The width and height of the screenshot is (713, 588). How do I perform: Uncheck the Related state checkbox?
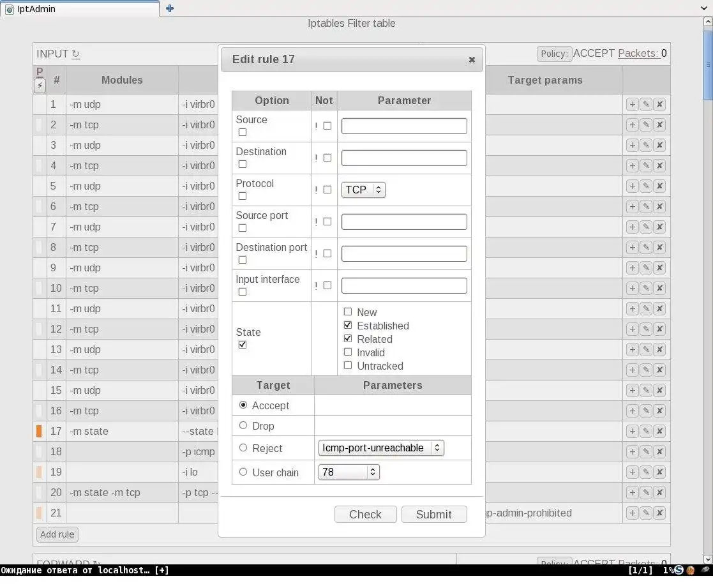tap(348, 338)
